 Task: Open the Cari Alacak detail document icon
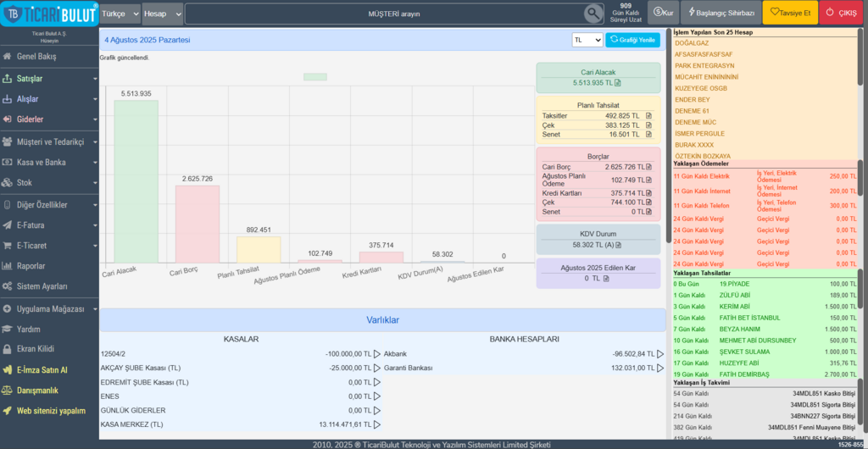click(x=618, y=83)
